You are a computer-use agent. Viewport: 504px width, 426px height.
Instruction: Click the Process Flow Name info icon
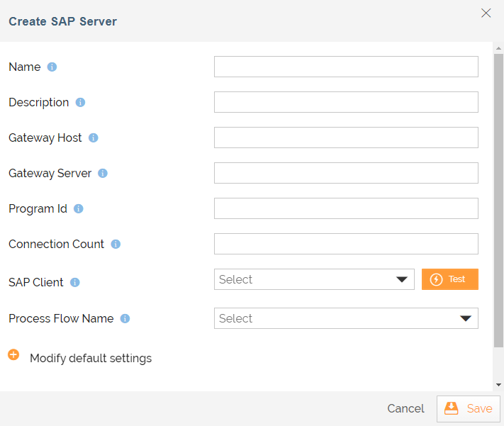(x=125, y=318)
